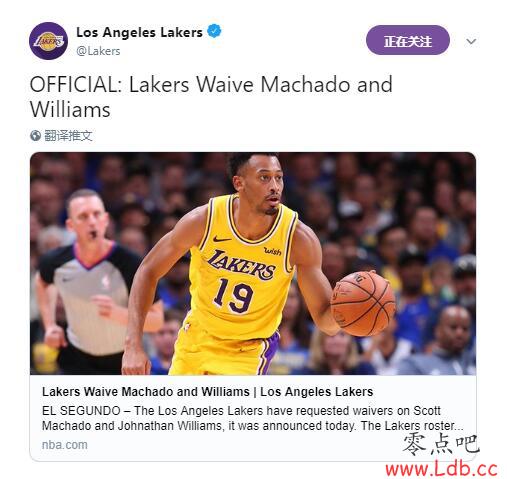The height and width of the screenshot is (479, 507).
Task: Open the @Lakers handle link
Action: pos(98,51)
